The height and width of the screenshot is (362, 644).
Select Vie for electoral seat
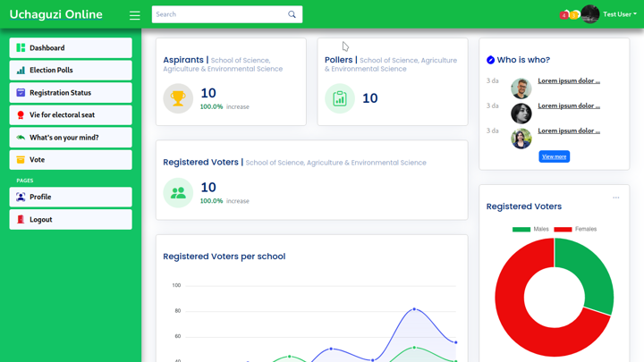pyautogui.click(x=71, y=114)
